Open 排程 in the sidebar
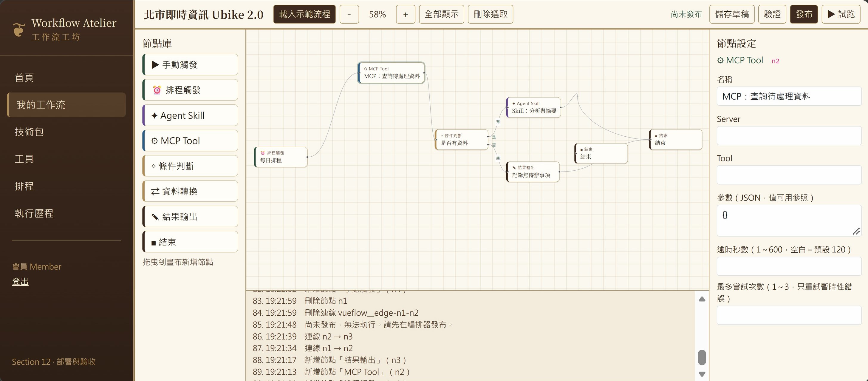Viewport: 868px width, 381px height. 66,186
